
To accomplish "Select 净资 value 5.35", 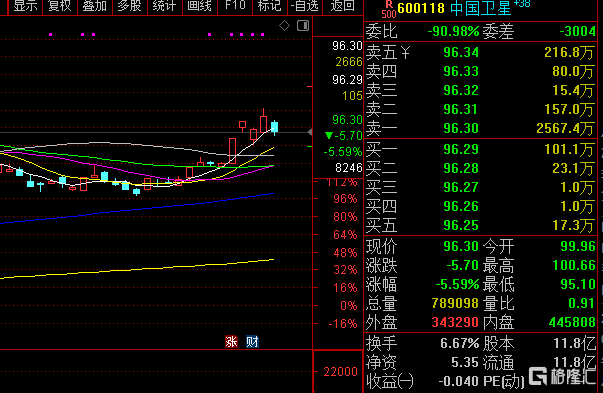I will [x=464, y=362].
